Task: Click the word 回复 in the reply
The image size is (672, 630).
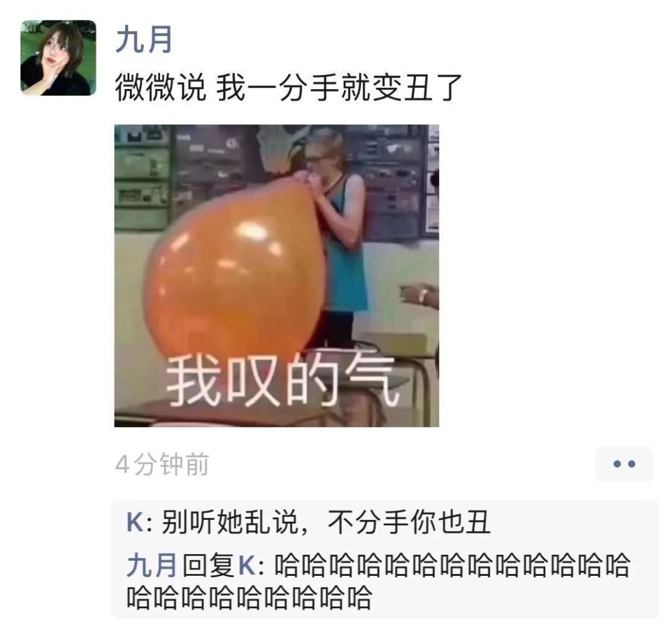Action: (208, 565)
